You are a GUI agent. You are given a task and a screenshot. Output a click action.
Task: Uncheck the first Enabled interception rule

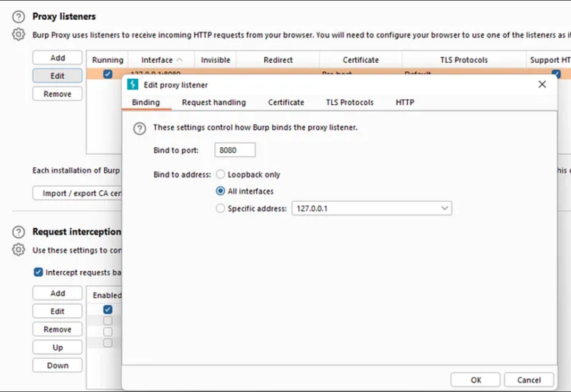[107, 310]
